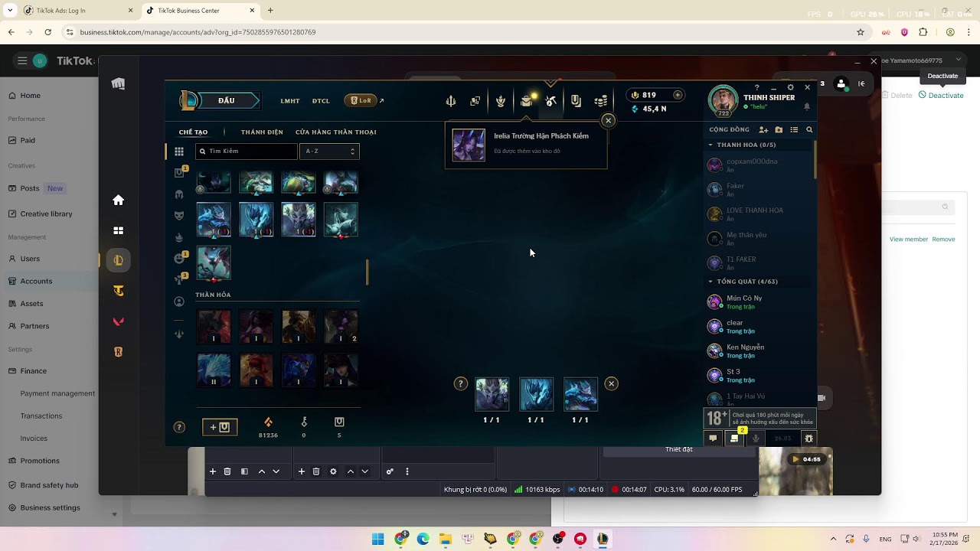Select the champion helmet filter in loot sidebar
This screenshot has width=980, height=551.
[x=179, y=194]
